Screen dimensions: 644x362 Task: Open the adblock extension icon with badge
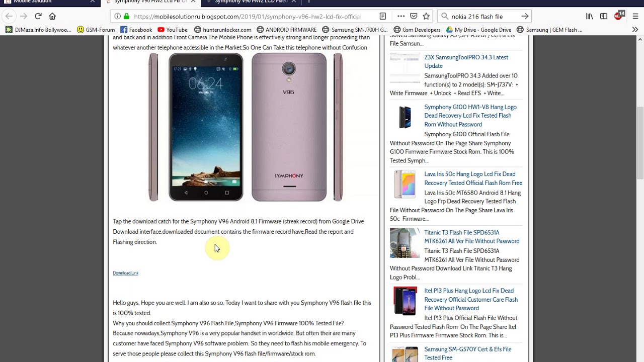coord(619,15)
